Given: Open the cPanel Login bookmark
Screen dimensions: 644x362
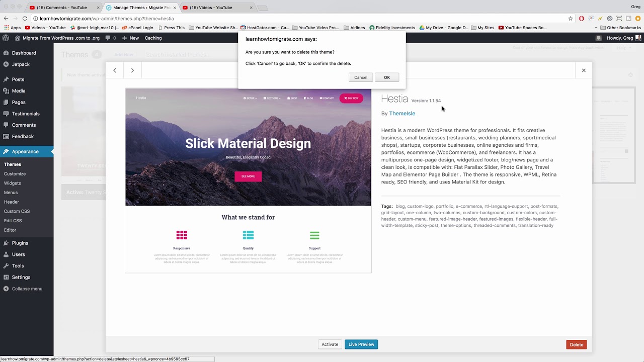Looking at the screenshot, I should 138,28.
